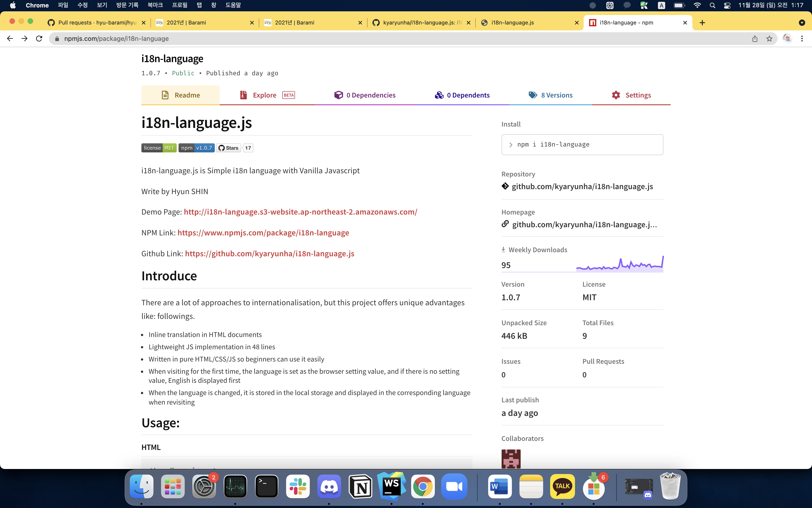The image size is (812, 508).
Task: Open KakaoTalk from the Dock
Action: [x=562, y=486]
